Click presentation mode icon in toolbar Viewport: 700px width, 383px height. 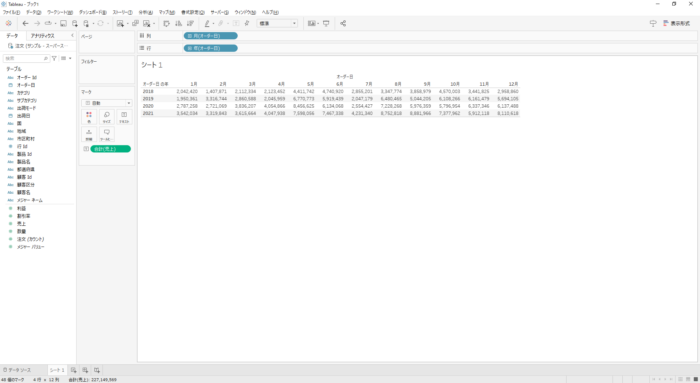pos(326,24)
